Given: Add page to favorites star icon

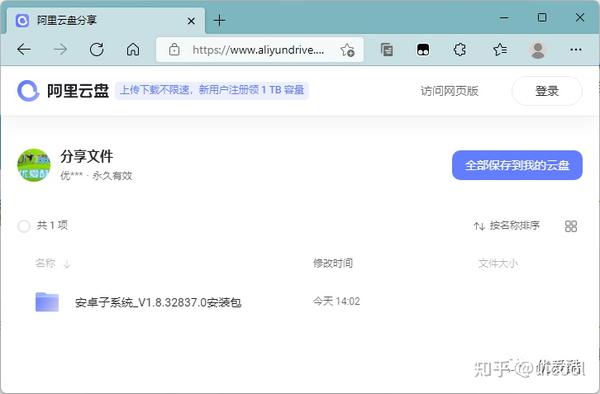Looking at the screenshot, I should point(347,50).
